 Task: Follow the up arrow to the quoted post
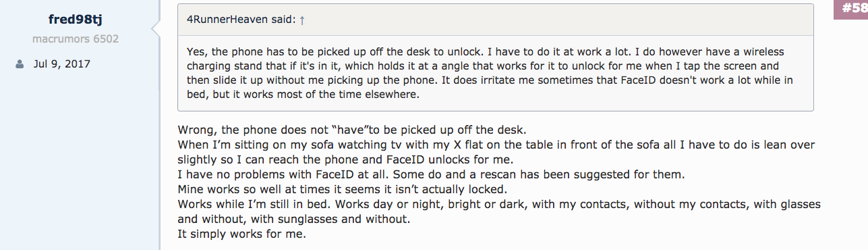302,20
